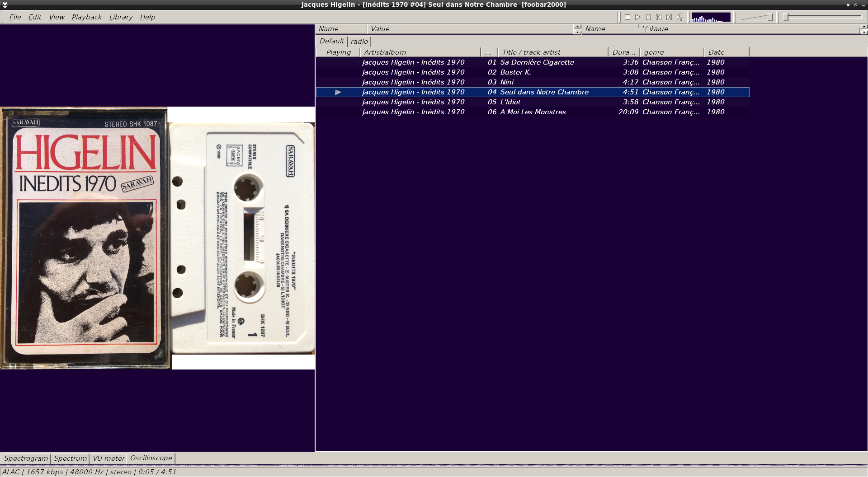Click Value header in left properties panel

pyautogui.click(x=470, y=29)
